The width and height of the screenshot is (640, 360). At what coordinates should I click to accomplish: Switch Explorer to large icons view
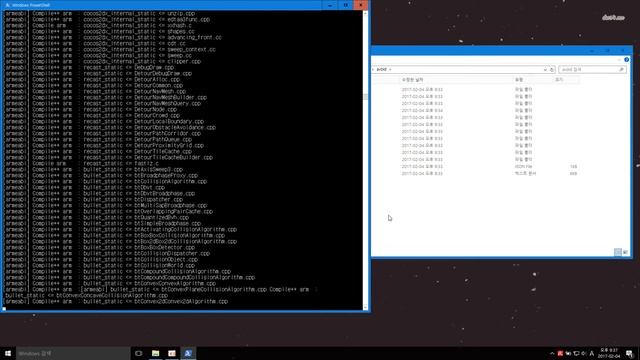(x=625, y=252)
